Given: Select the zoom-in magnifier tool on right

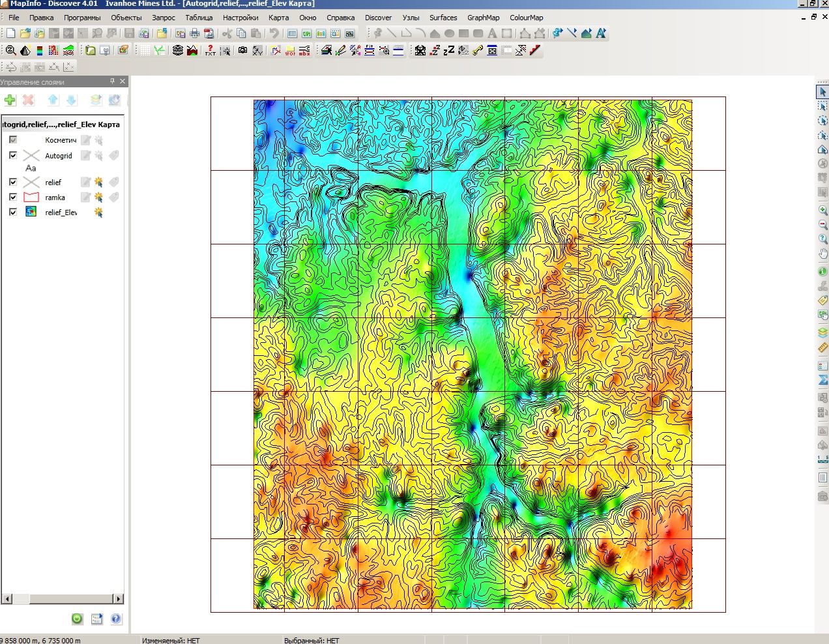Looking at the screenshot, I should [x=822, y=210].
